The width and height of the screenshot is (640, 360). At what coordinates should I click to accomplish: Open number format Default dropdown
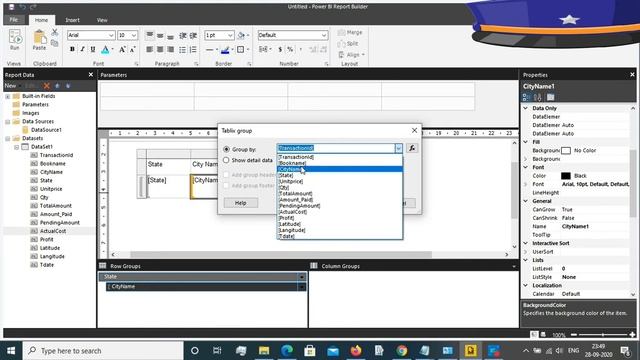(324, 36)
